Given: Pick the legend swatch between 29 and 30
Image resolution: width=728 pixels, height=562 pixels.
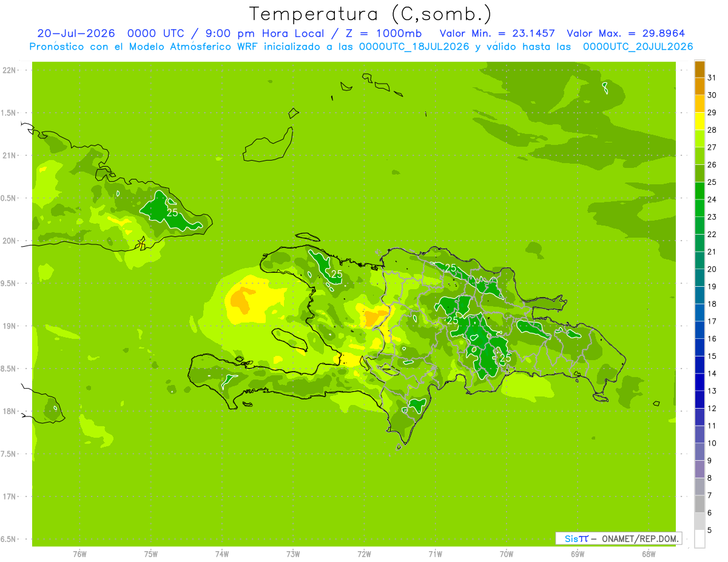Looking at the screenshot, I should pos(699,104).
